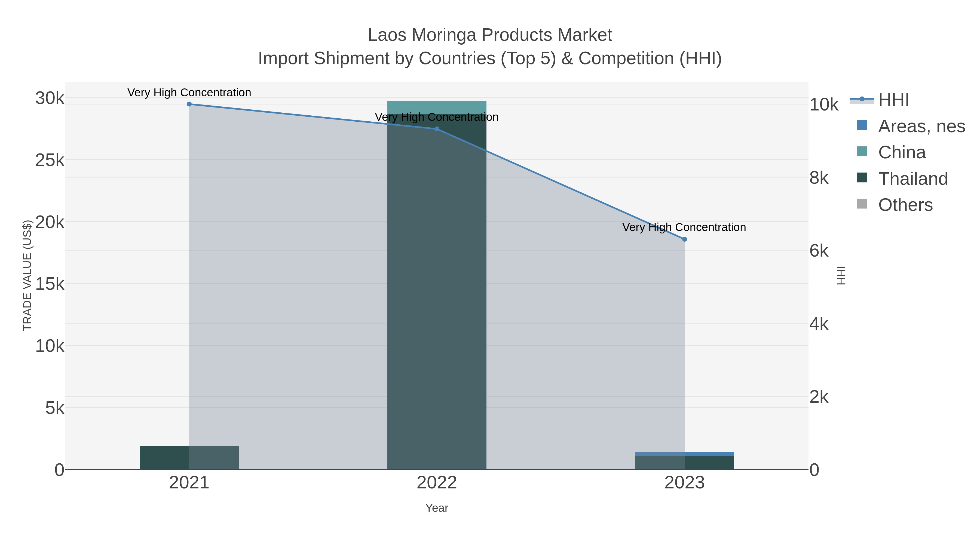Click the 2023 Areas, nes bar segment
Image resolution: width=980 pixels, height=551 pixels.
684,454
